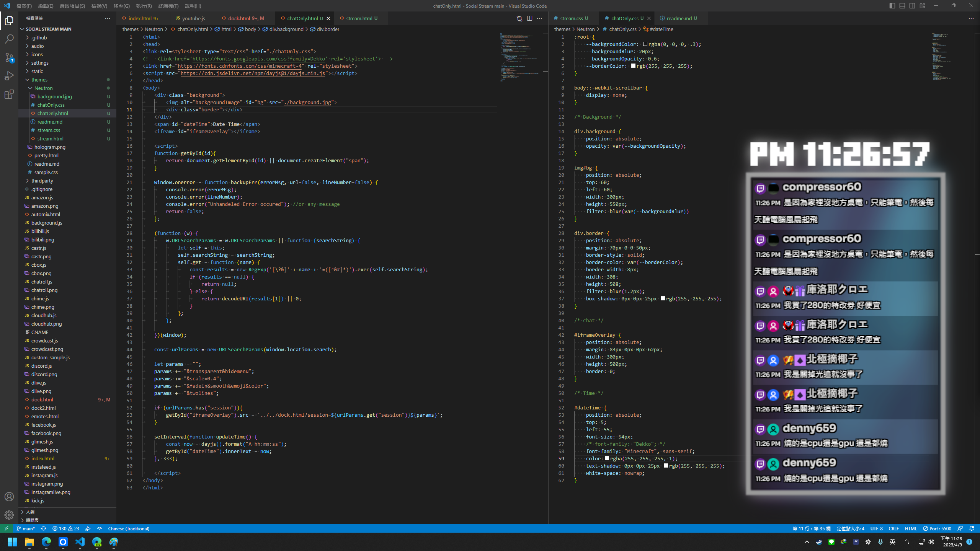Click the eye watch icon in status bar
The image size is (980, 551).
(100, 528)
